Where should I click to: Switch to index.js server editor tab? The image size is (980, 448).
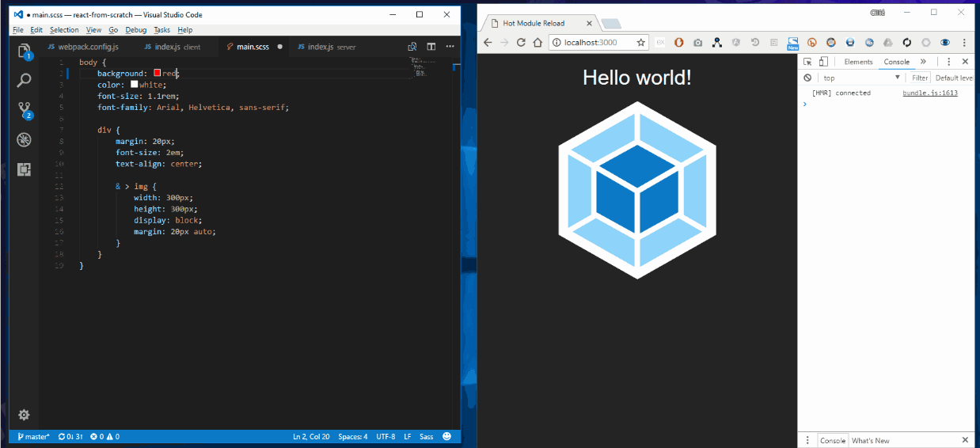click(326, 47)
